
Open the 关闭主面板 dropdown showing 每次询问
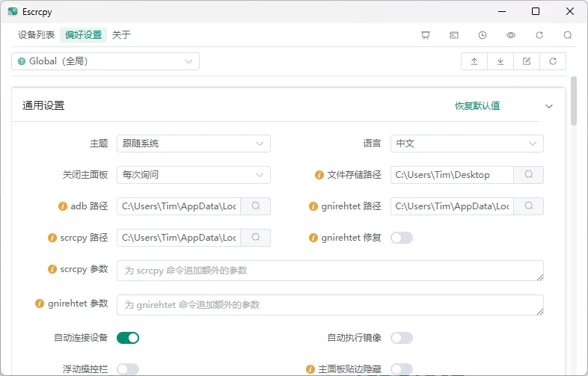(194, 175)
